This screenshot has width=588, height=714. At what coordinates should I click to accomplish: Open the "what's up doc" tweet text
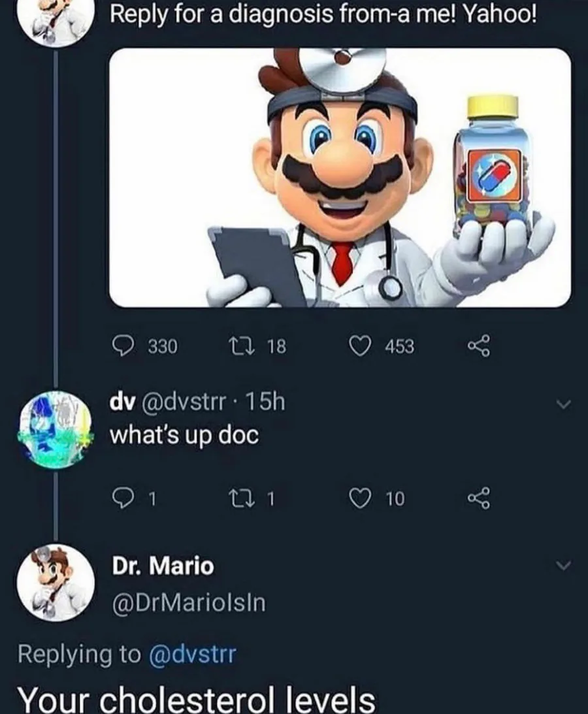tap(184, 434)
